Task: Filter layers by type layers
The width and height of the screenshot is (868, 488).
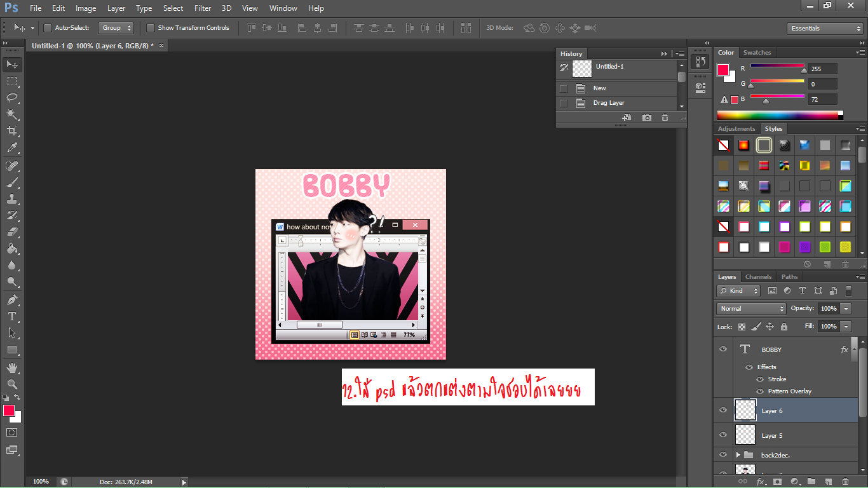Action: pos(803,290)
